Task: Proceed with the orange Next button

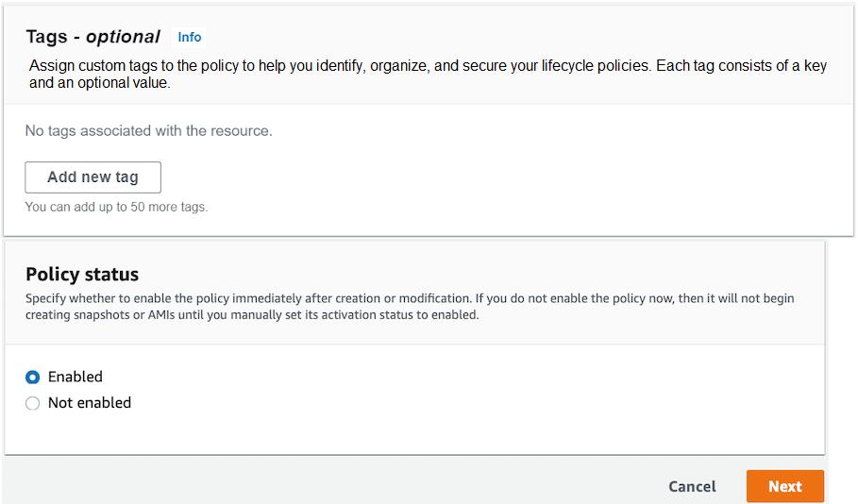Action: [784, 487]
